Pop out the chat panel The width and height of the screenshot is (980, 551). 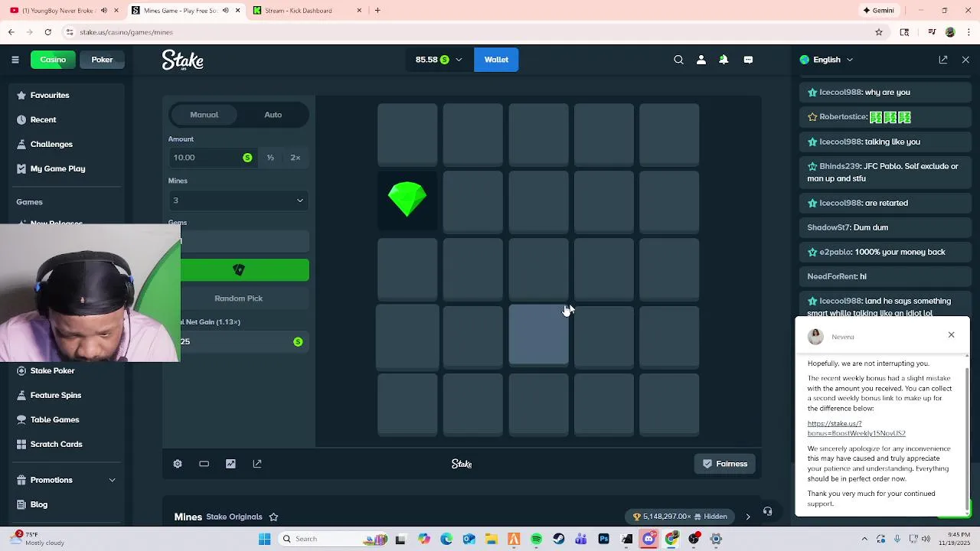(943, 60)
